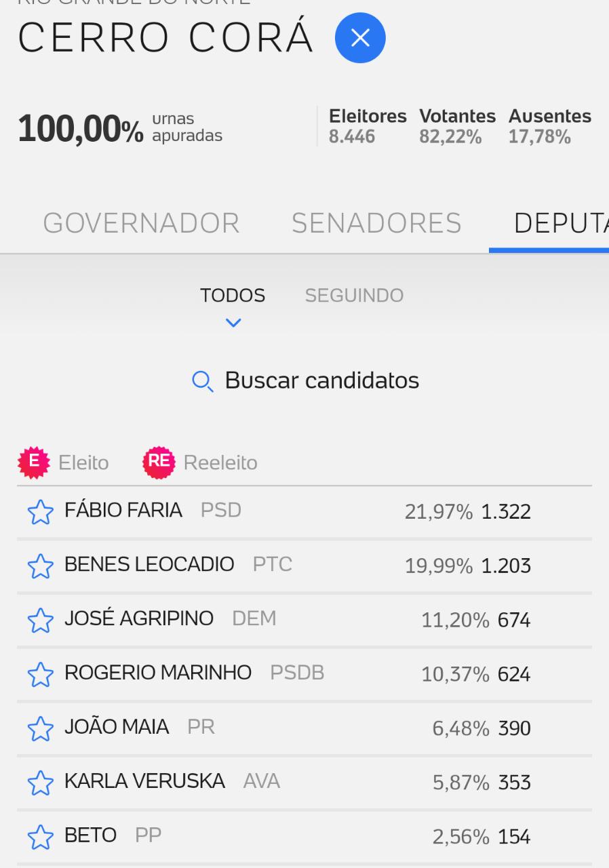Follow Karla Veruska using the star icon

click(40, 783)
